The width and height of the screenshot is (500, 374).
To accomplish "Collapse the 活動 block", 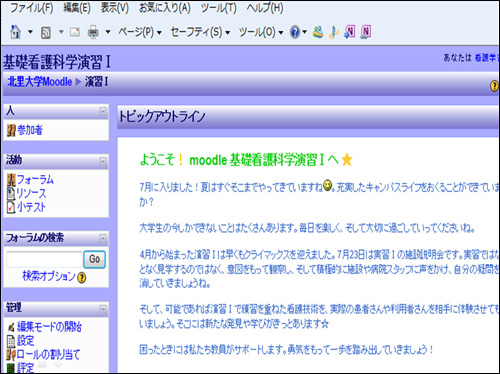I will (103, 162).
